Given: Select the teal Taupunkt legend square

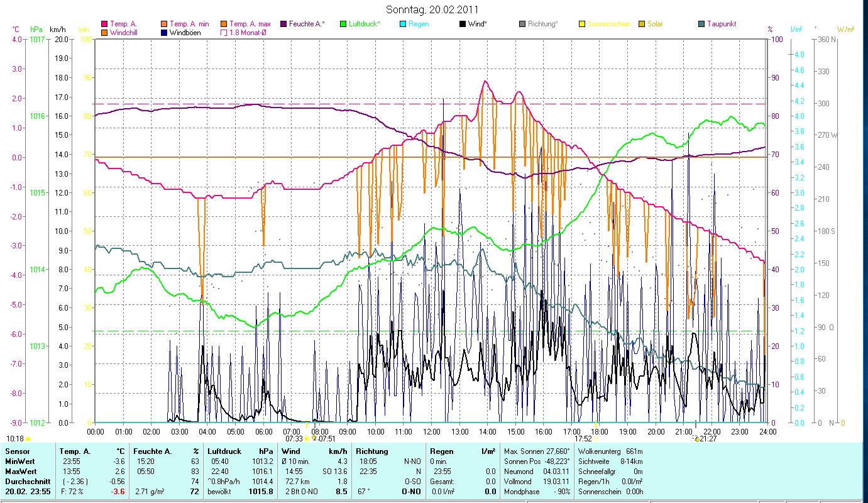Looking at the screenshot, I should (x=701, y=24).
